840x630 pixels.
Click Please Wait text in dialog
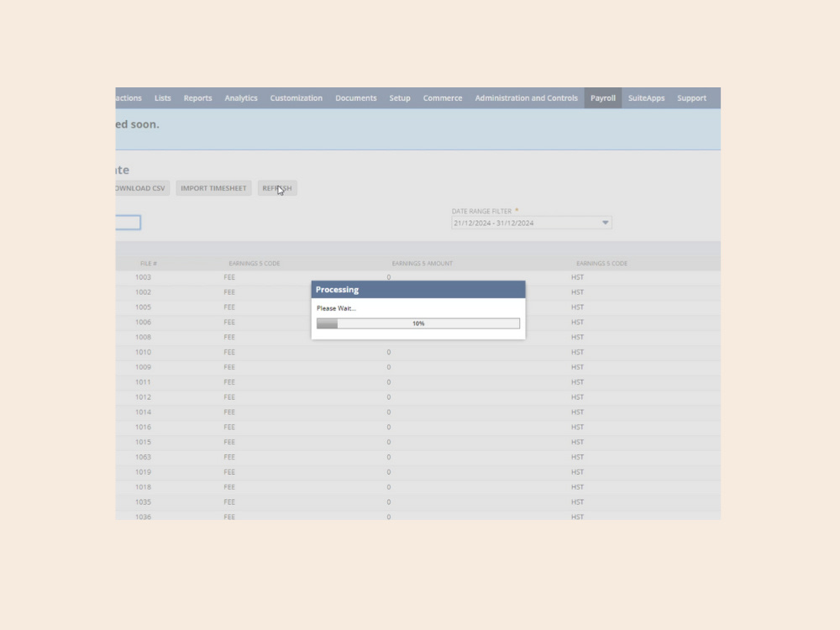[x=336, y=308]
